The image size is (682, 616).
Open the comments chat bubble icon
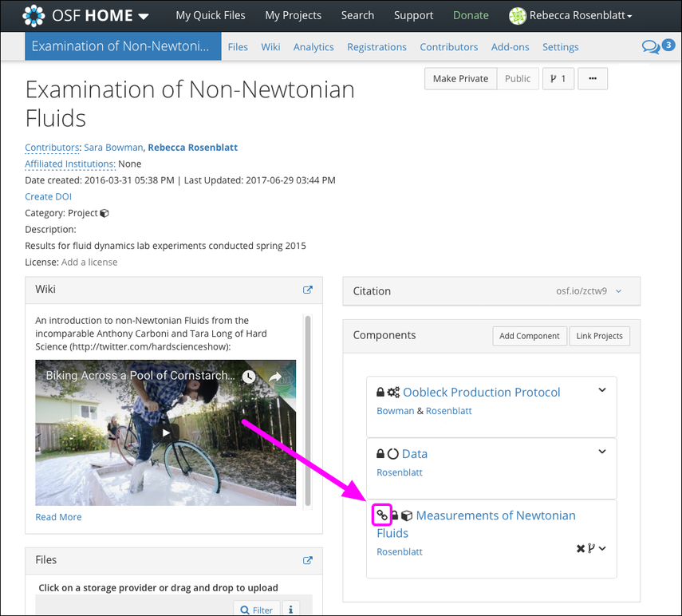[651, 46]
